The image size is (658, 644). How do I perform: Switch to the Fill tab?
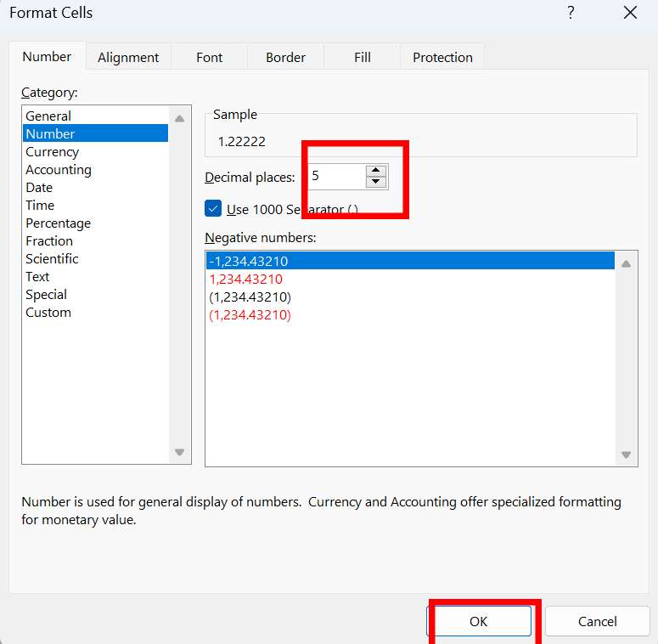pyautogui.click(x=363, y=57)
